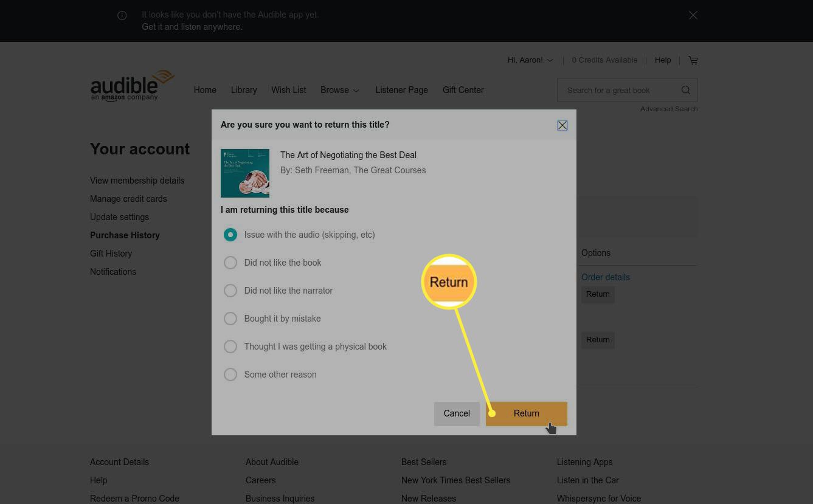Open 'Best Sellers' footer link
The width and height of the screenshot is (813, 504).
pos(424,462)
